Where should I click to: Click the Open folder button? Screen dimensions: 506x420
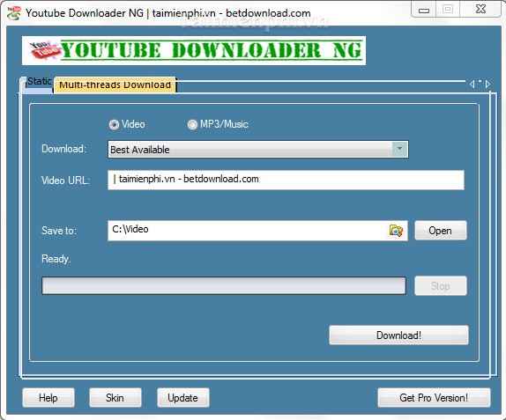(x=441, y=231)
